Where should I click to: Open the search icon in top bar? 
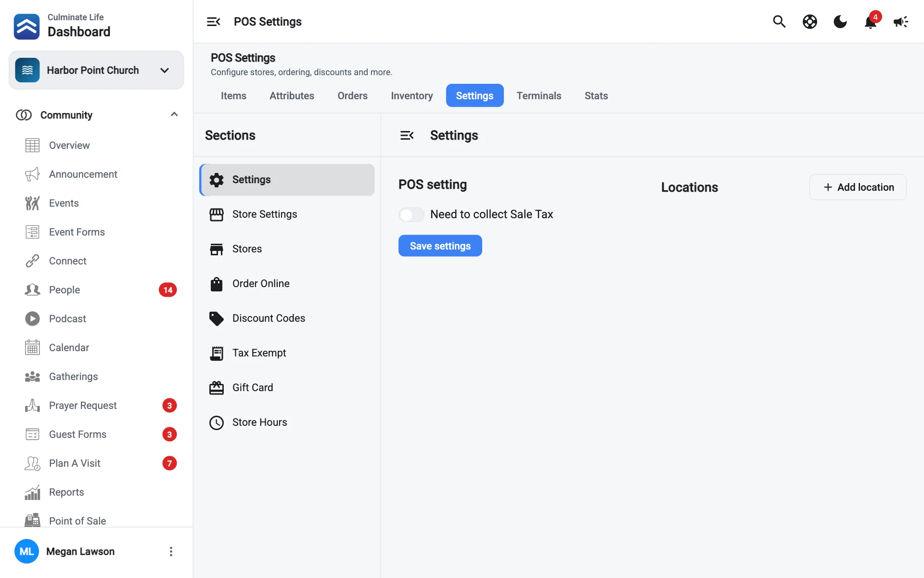point(779,22)
